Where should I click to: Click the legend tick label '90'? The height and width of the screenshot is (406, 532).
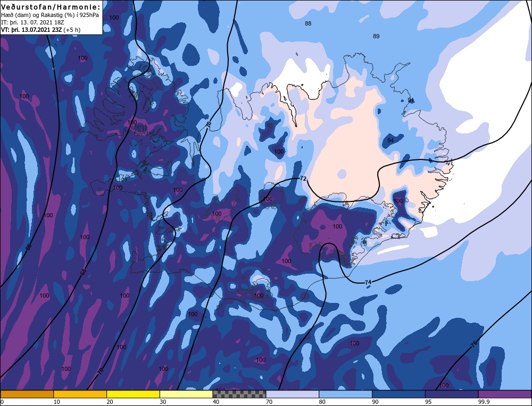(375, 402)
